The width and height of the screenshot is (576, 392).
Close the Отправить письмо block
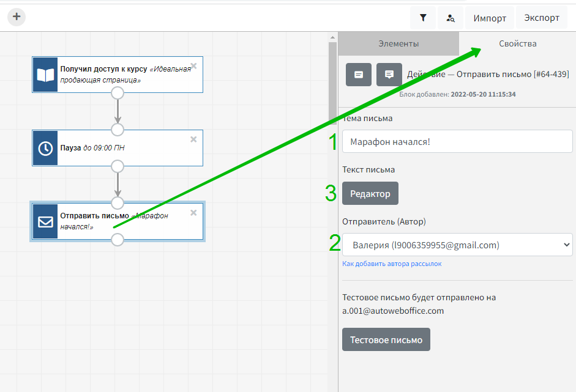coord(193,213)
